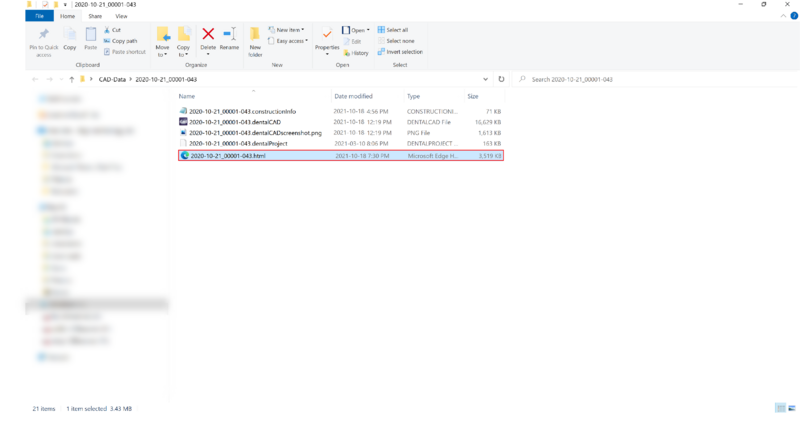
Task: Click Select none in ribbon
Action: (396, 41)
